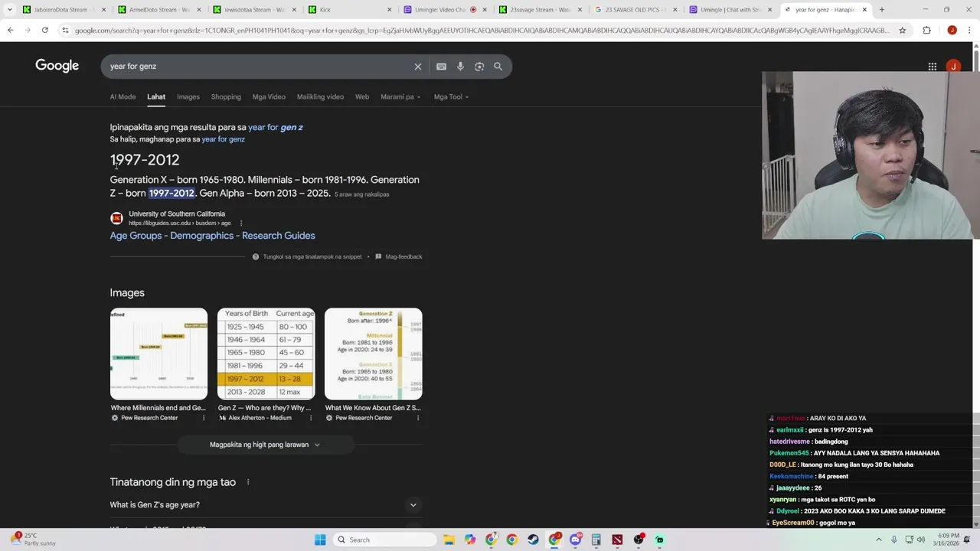
Task: Switch to Shopping results tab
Action: tap(226, 97)
